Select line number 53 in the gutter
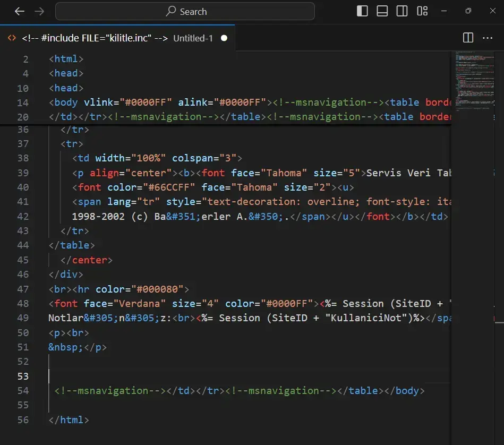The height and width of the screenshot is (445, 504). [x=23, y=376]
